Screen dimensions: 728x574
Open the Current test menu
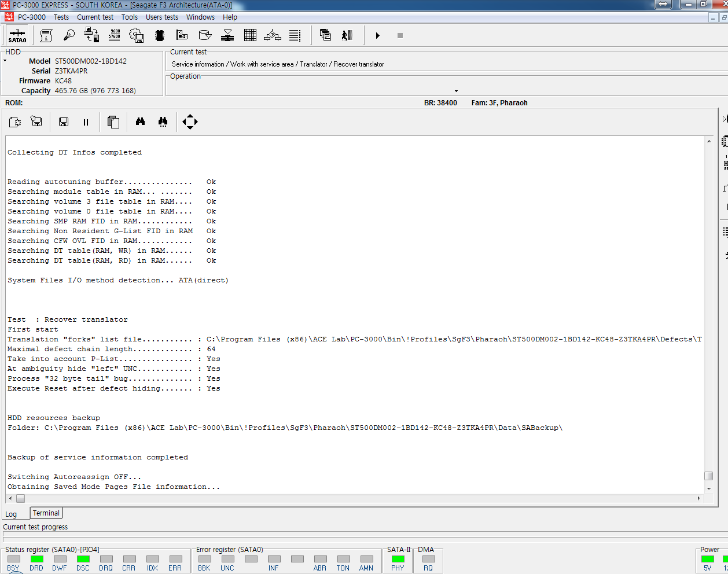pyautogui.click(x=95, y=17)
